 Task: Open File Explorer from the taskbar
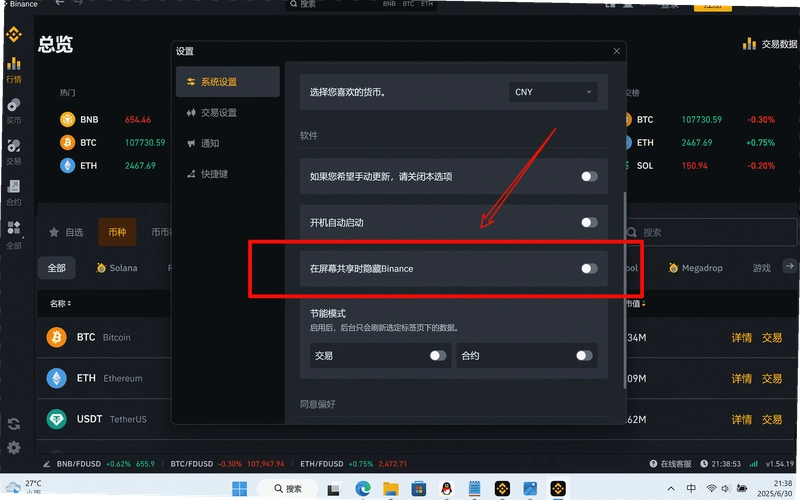coord(391,489)
